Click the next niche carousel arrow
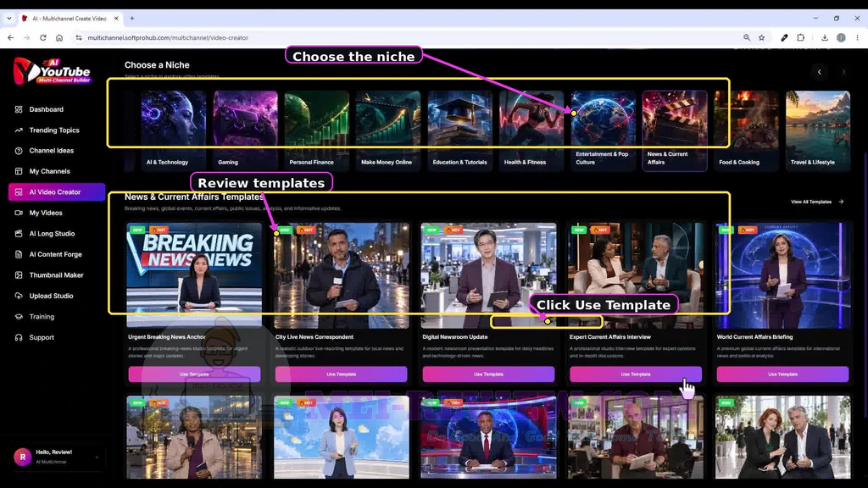Image resolution: width=868 pixels, height=488 pixels. 843,72
